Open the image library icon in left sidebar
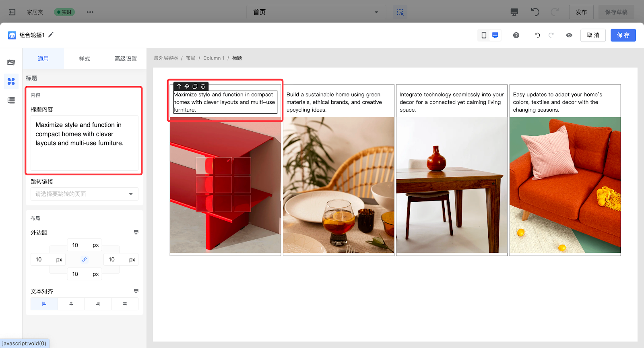 click(11, 62)
